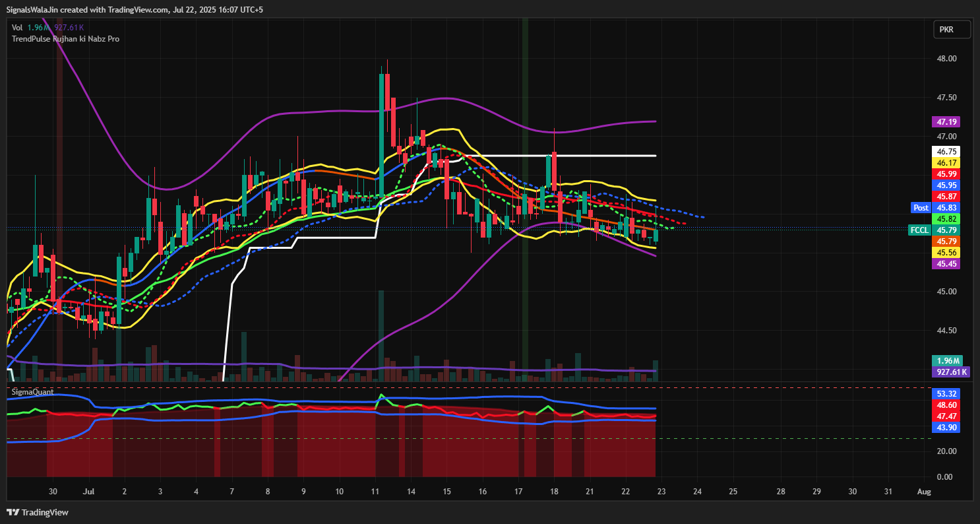Image resolution: width=980 pixels, height=524 pixels.
Task: Click the TradingView logo at bottom left
Action: pyautogui.click(x=38, y=512)
